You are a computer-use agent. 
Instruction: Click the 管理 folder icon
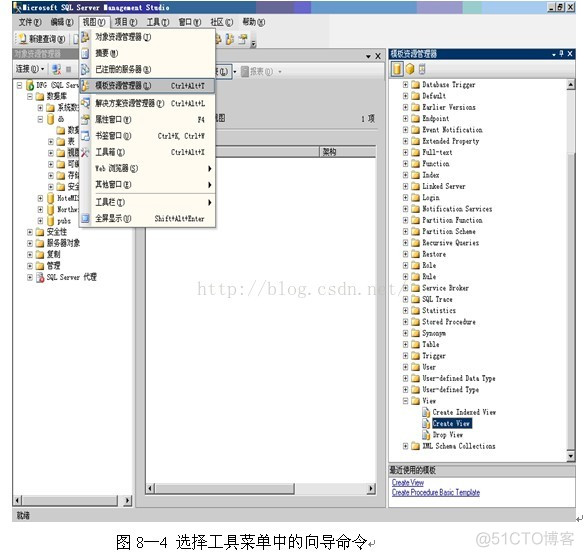click(x=39, y=266)
